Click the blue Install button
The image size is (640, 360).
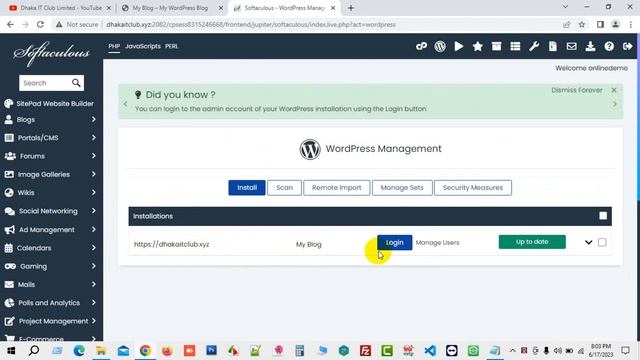pyautogui.click(x=247, y=188)
